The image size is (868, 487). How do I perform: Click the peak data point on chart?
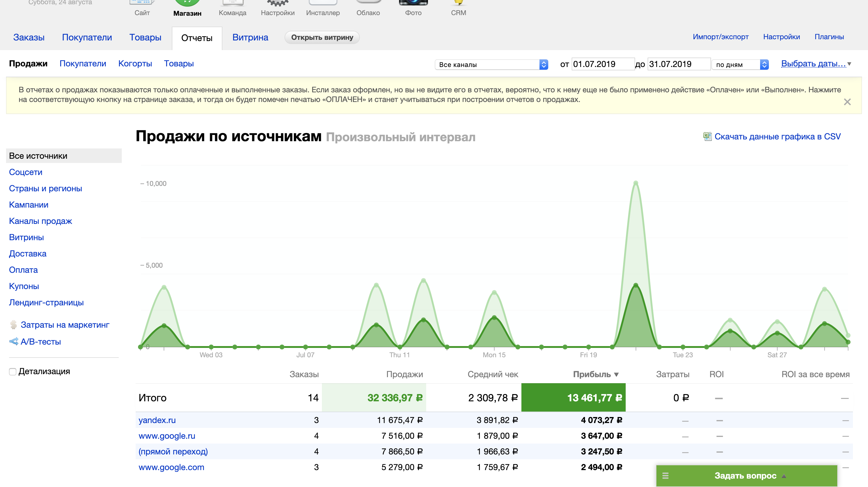coord(636,183)
